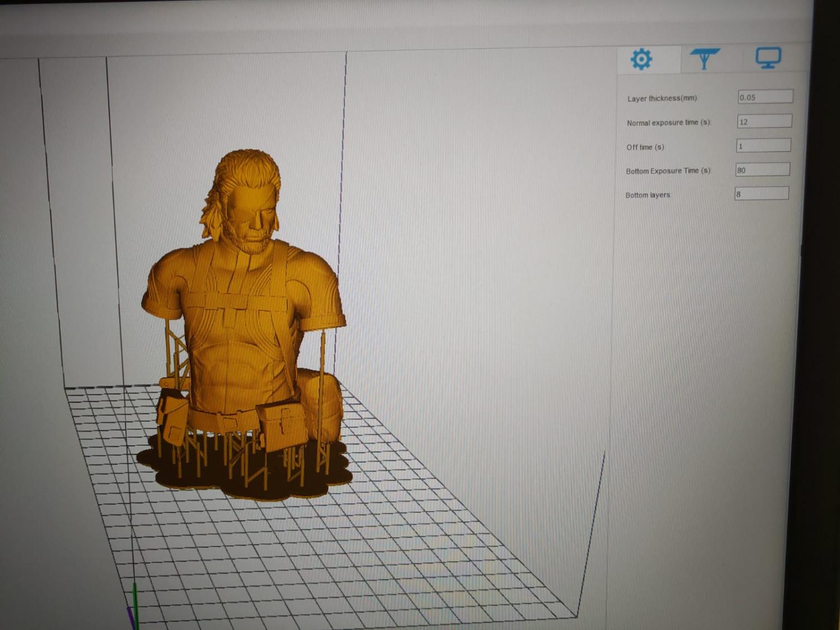The width and height of the screenshot is (840, 630).
Task: Click the Normal exposure time input
Action: point(764,121)
